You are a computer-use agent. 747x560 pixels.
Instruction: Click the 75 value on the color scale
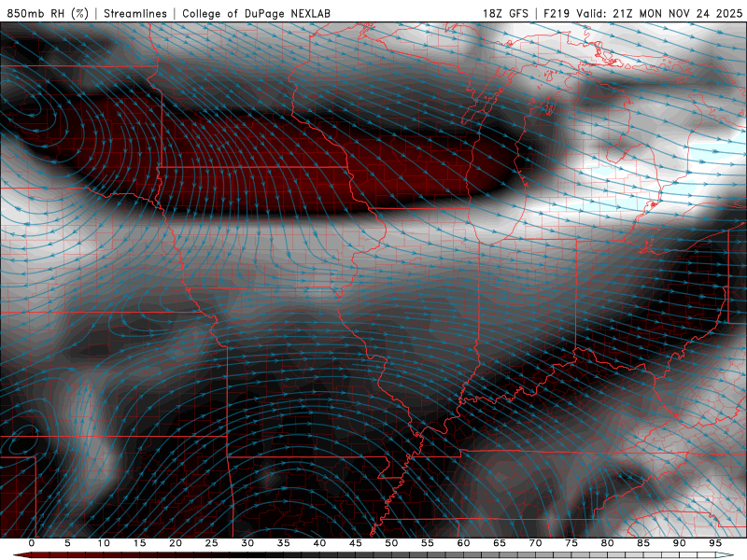point(571,543)
